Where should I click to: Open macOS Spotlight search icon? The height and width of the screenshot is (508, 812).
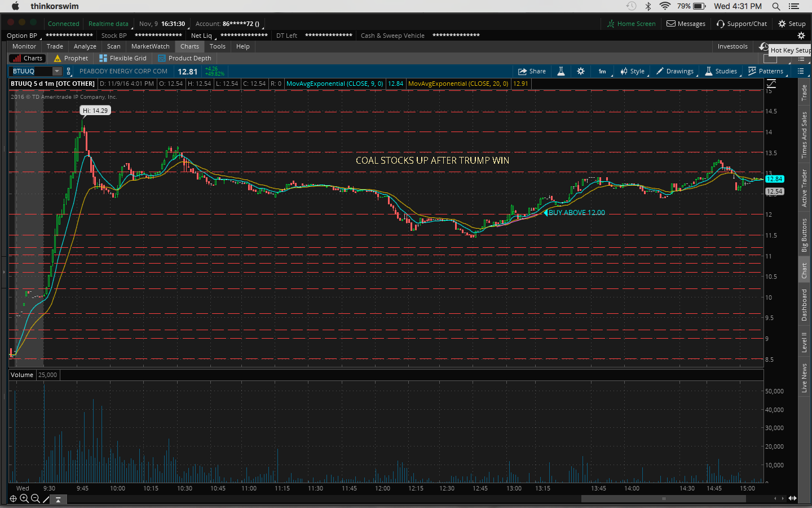pos(776,6)
